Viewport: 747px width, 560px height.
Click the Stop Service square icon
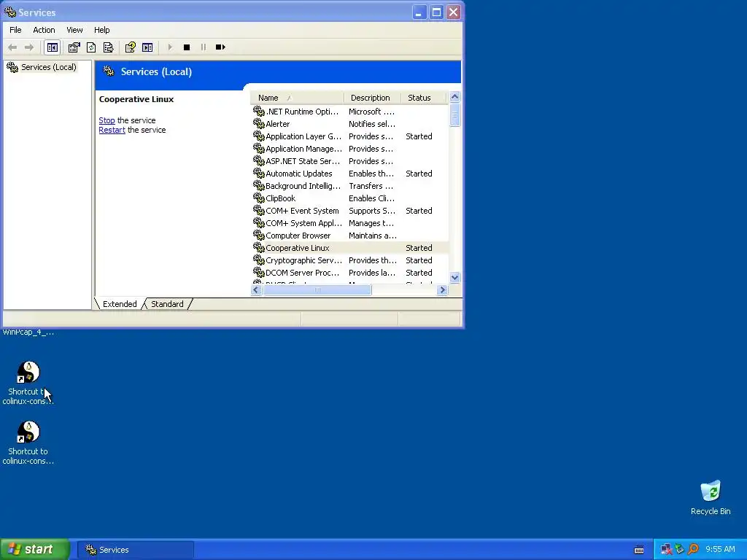click(x=187, y=47)
